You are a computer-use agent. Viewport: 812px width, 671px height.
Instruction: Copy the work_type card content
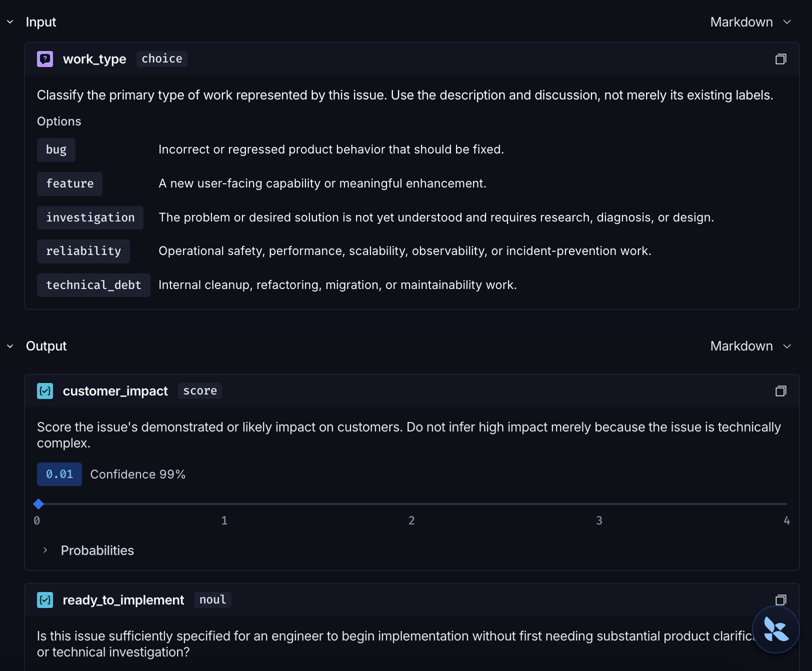(x=780, y=59)
